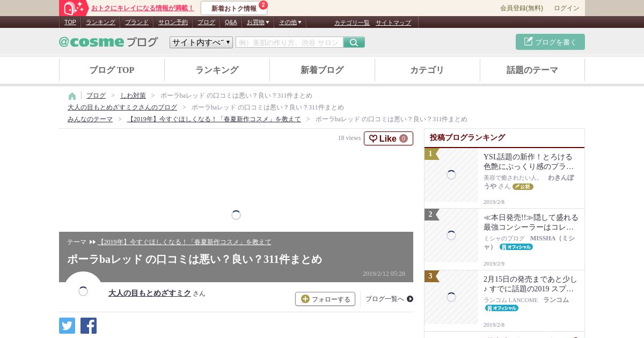644x338 pixels.
Task: Open the サイト内すべて search scope dropdown
Action: coord(201,42)
